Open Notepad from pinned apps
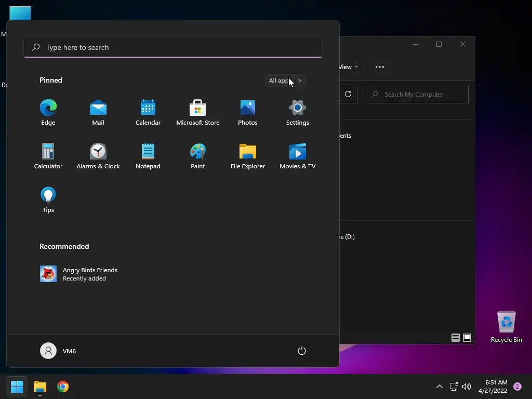This screenshot has height=399, width=532. pos(148,156)
